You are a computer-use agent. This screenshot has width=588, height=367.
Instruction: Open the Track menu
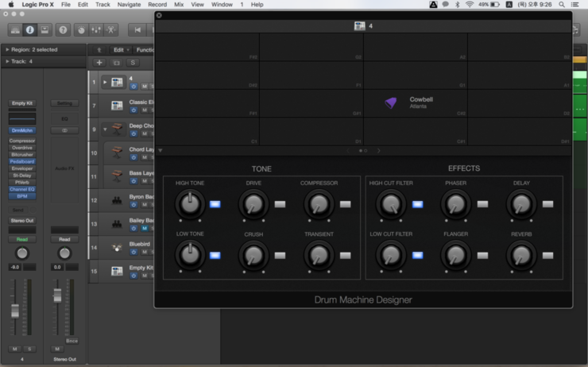(x=103, y=5)
